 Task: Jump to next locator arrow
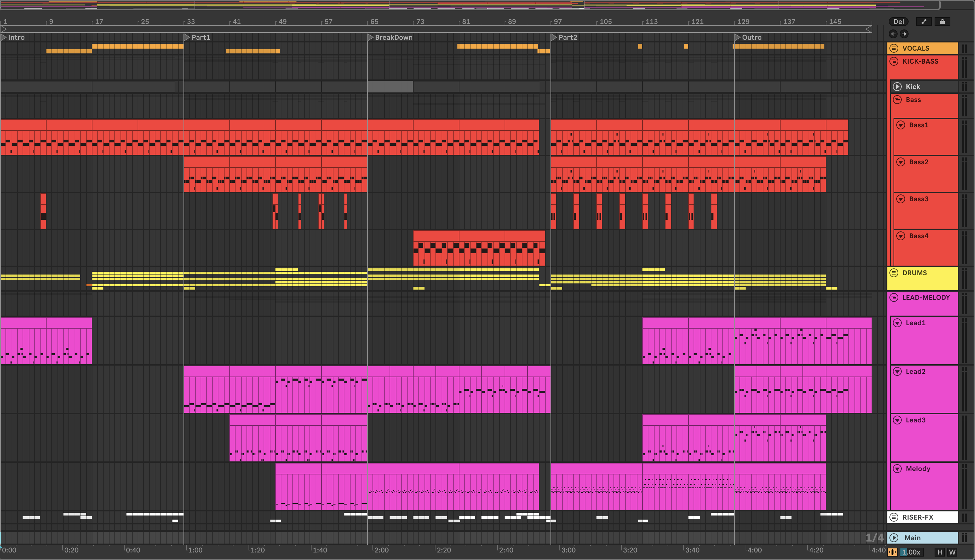(x=904, y=34)
